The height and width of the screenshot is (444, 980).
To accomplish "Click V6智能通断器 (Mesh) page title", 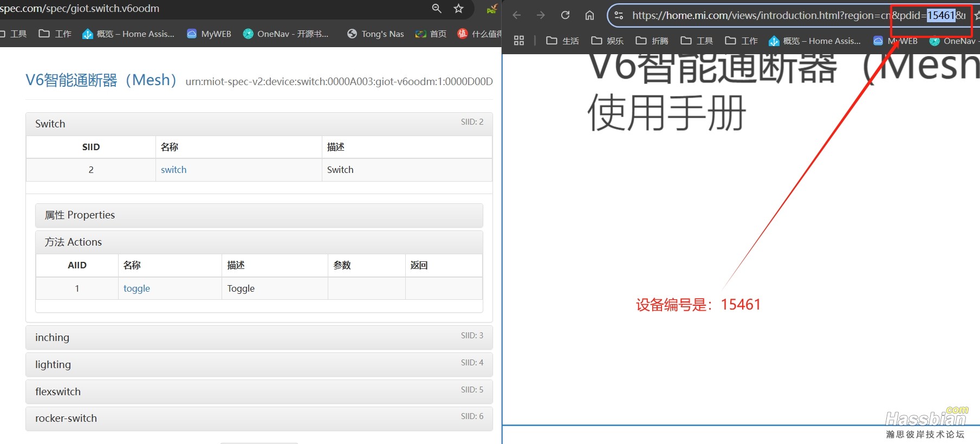I will point(102,80).
